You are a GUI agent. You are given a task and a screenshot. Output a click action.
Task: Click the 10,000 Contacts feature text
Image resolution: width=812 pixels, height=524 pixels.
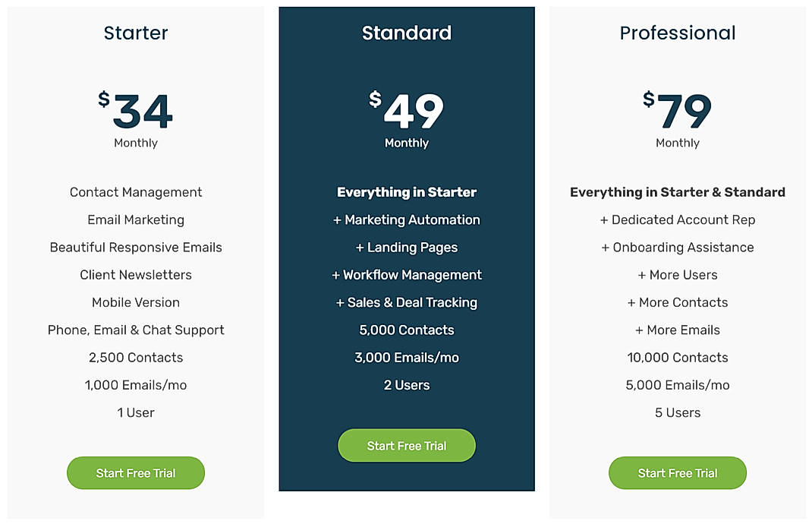pyautogui.click(x=677, y=357)
